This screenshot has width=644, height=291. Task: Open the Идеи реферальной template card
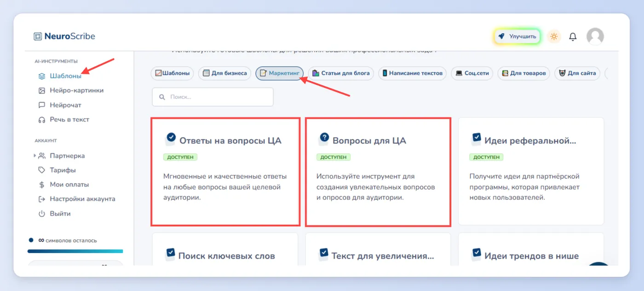[531, 172]
